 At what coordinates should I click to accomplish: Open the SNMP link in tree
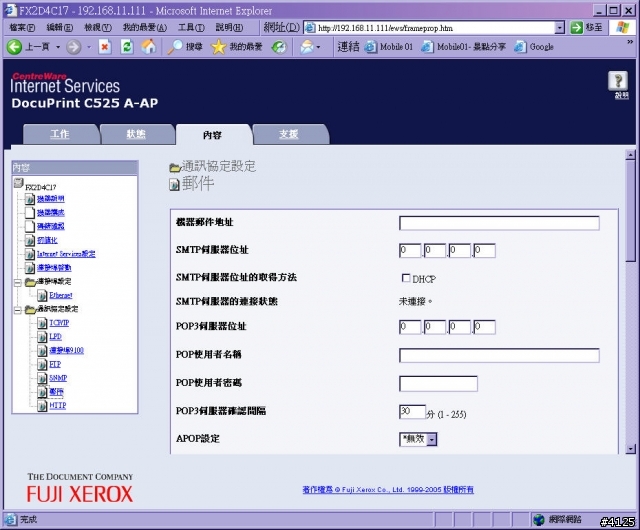[x=58, y=379]
